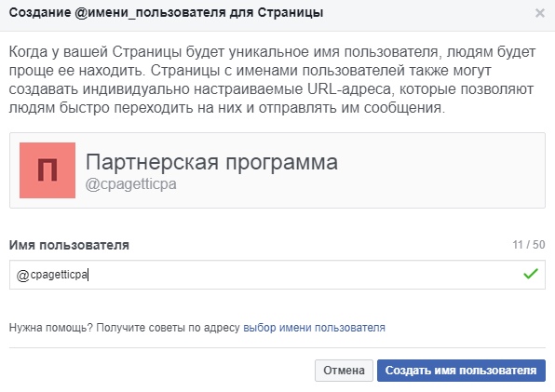Open the выбор имени пользователя help link
The image size is (555, 392).
click(314, 328)
